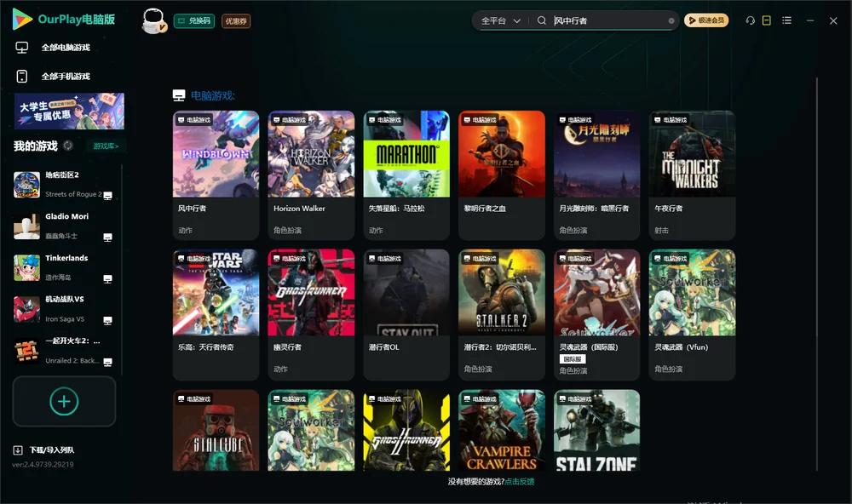This screenshot has height=504, width=852.
Task: Click the plus add game button
Action: 64,401
